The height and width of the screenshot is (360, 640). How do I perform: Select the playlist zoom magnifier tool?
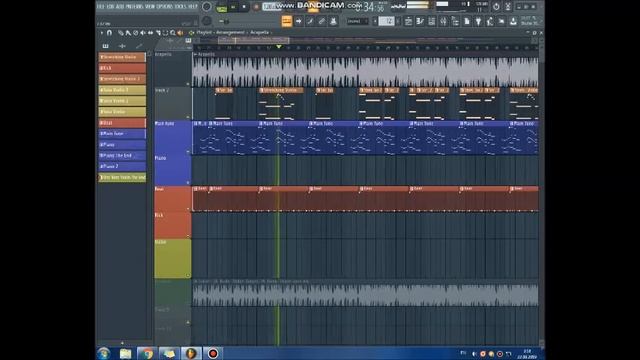[x=173, y=33]
